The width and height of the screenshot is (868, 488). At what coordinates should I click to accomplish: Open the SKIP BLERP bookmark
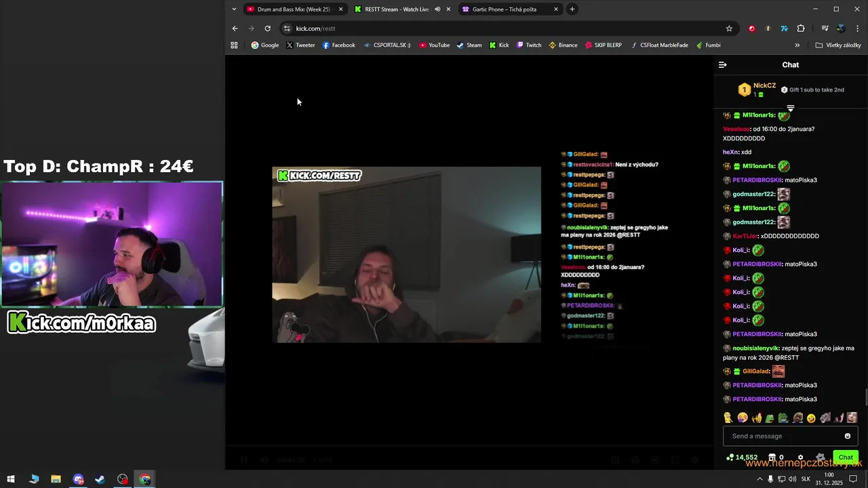click(x=603, y=45)
